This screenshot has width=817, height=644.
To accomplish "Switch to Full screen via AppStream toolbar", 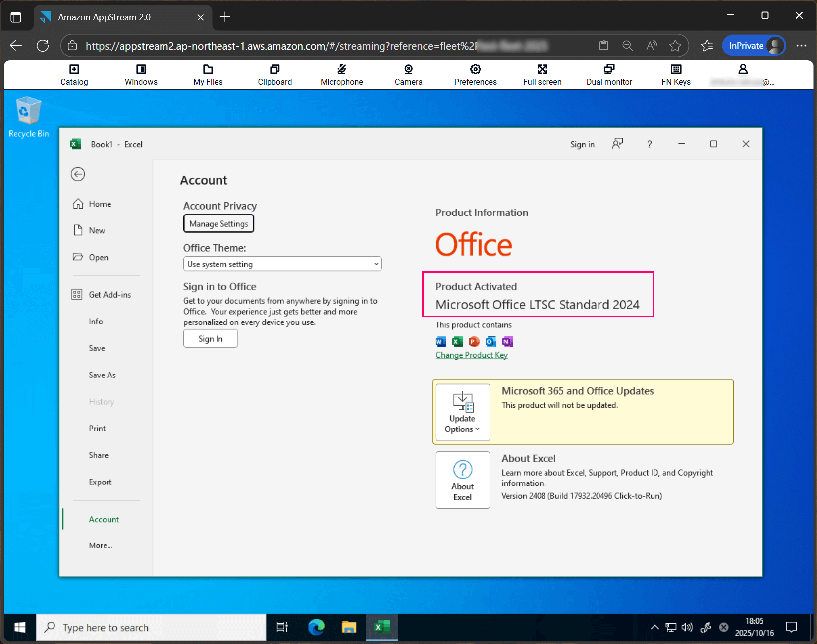I will coord(542,74).
